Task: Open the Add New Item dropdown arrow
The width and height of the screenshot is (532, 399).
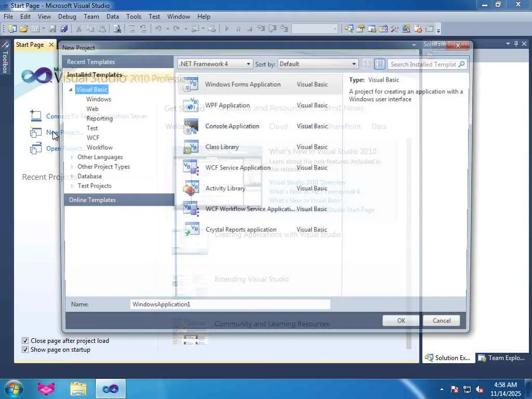Action: [44, 29]
